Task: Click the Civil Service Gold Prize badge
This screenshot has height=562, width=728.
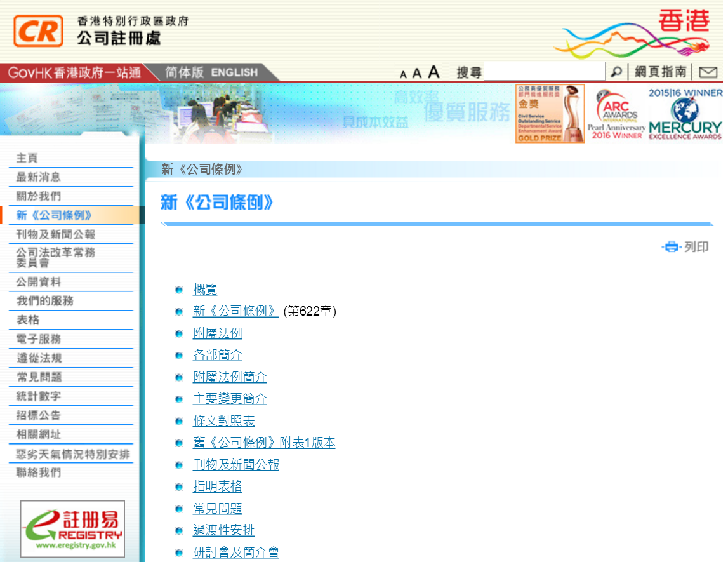Action: [549, 113]
